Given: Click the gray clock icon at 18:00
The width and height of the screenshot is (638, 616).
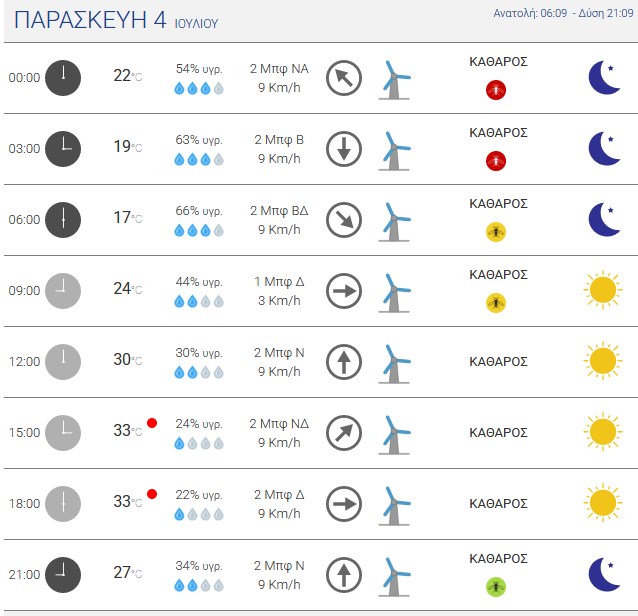Looking at the screenshot, I should pyautogui.click(x=63, y=504).
